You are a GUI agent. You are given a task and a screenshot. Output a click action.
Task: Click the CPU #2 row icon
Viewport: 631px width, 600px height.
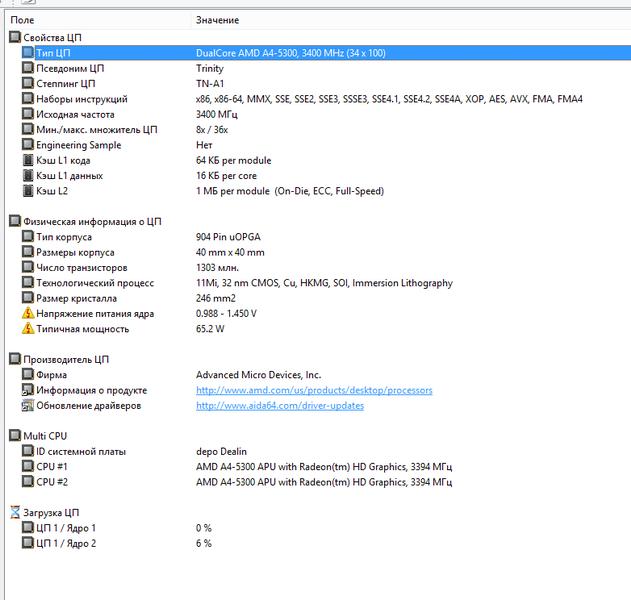click(x=28, y=482)
